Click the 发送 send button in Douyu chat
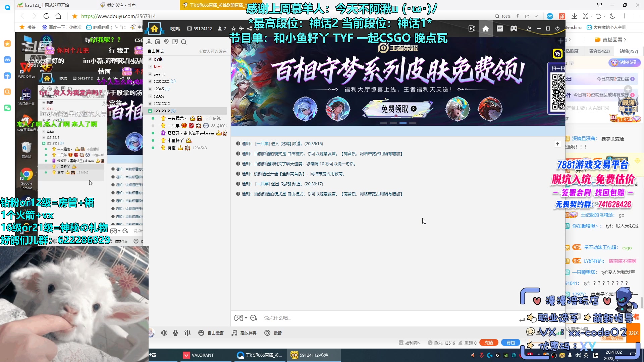 [633, 333]
